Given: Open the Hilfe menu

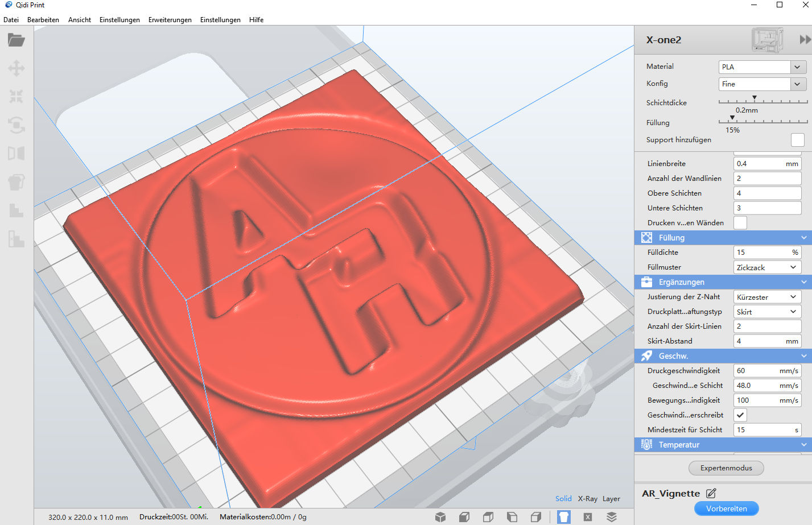Looking at the screenshot, I should pos(256,19).
